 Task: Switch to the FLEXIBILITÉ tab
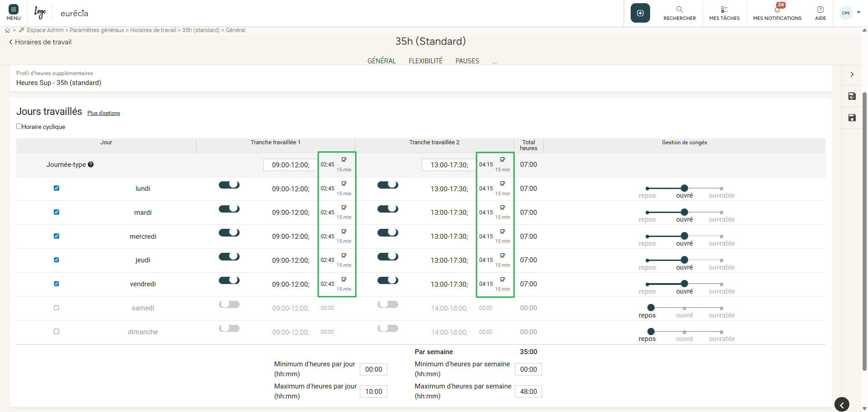coord(425,61)
